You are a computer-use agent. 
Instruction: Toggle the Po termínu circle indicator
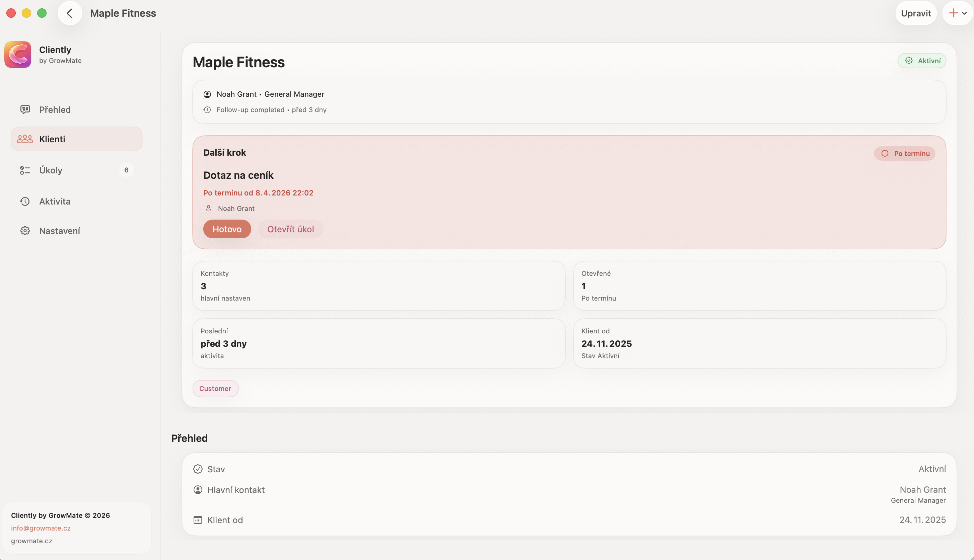[885, 153]
